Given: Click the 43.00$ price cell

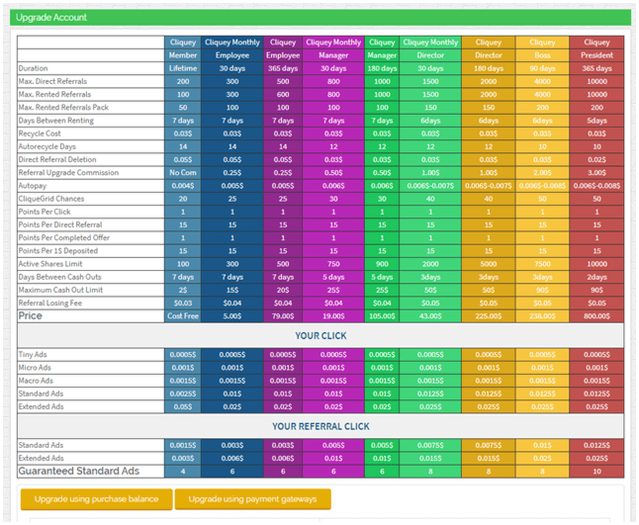Looking at the screenshot, I should (x=430, y=316).
